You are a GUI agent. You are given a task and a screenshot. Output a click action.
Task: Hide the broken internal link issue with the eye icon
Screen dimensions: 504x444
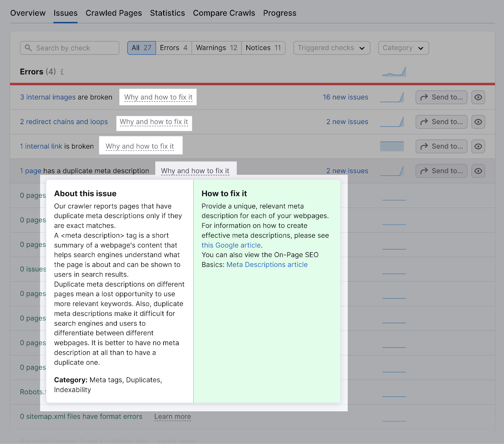pyautogui.click(x=478, y=146)
